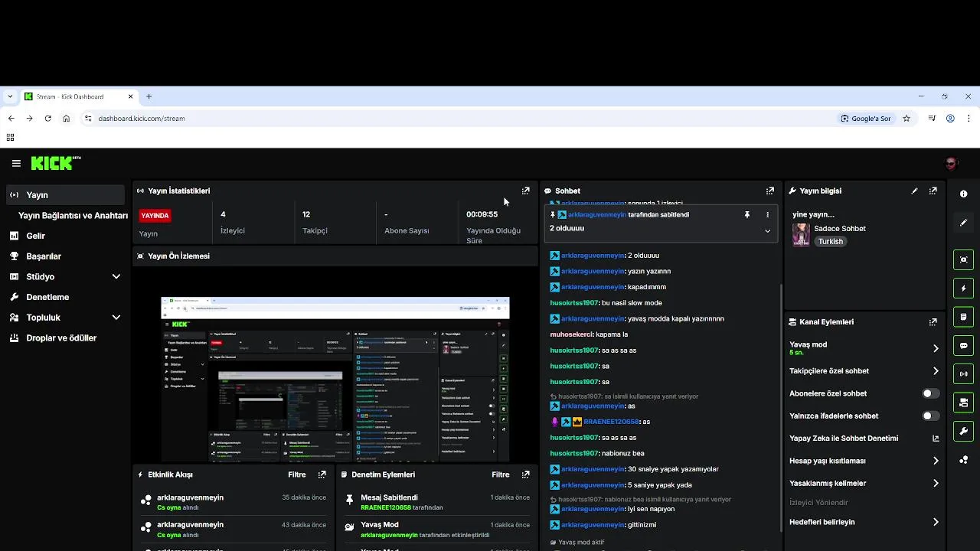The height and width of the screenshot is (551, 980).
Task: Open Yavaş mod settings arrow
Action: [936, 348]
